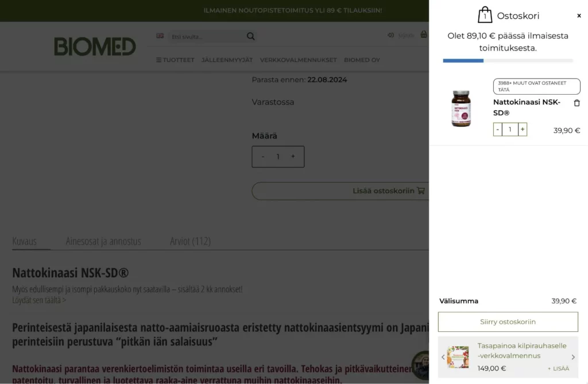
Task: Switch to the Arviot (112) tab
Action: tap(191, 241)
